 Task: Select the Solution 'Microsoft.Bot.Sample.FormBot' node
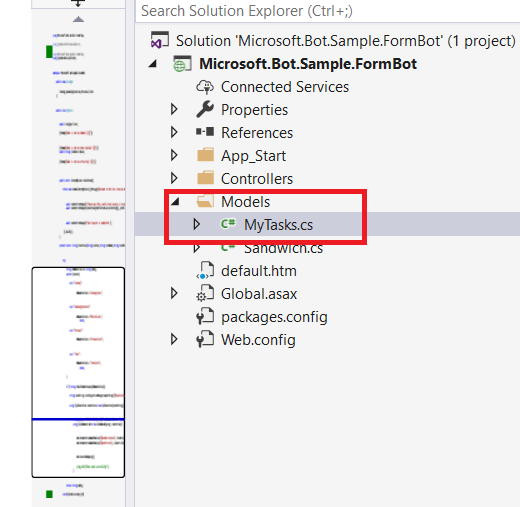345,41
